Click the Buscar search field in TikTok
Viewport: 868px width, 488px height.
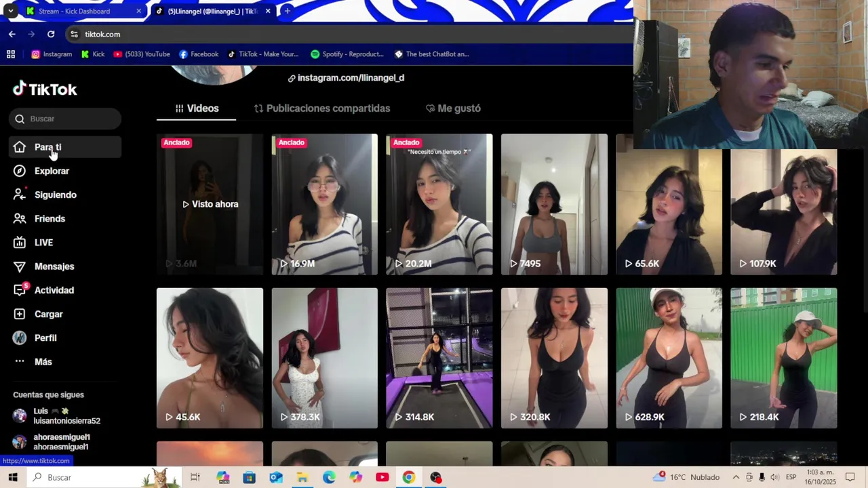[x=65, y=119]
